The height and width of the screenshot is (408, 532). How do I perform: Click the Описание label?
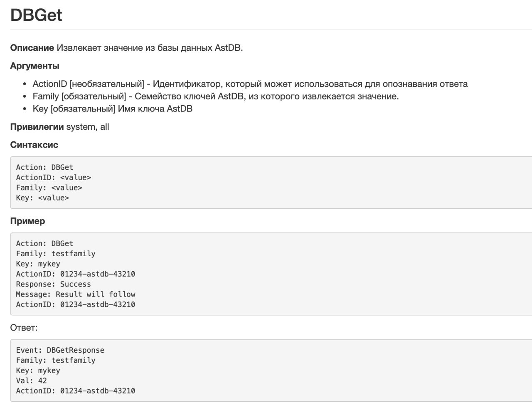point(32,48)
